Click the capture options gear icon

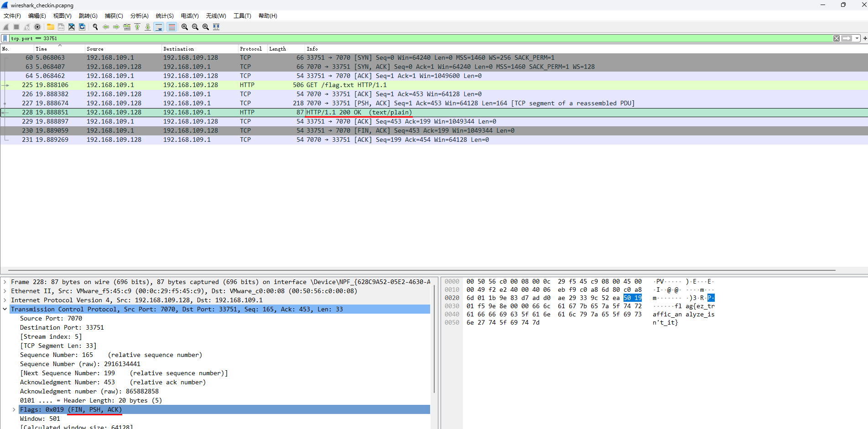pos(37,27)
